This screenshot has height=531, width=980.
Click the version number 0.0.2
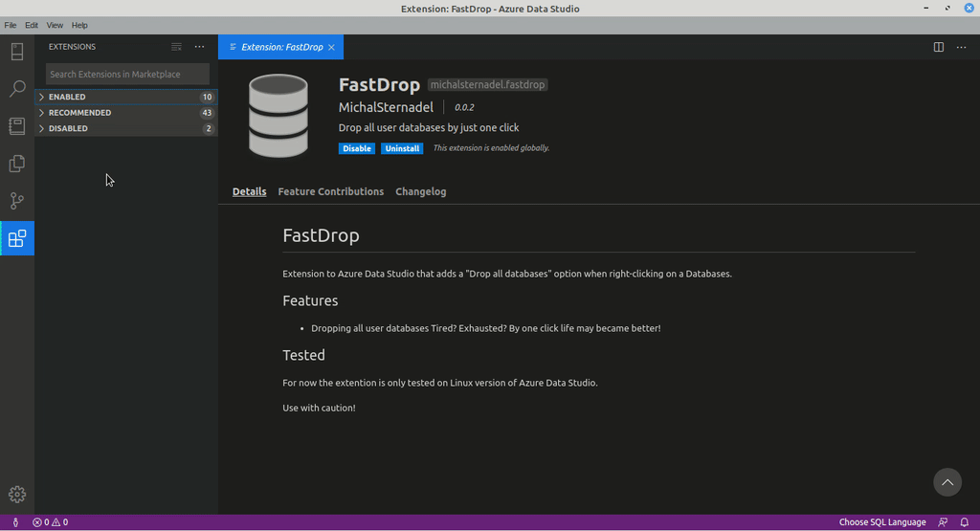464,107
